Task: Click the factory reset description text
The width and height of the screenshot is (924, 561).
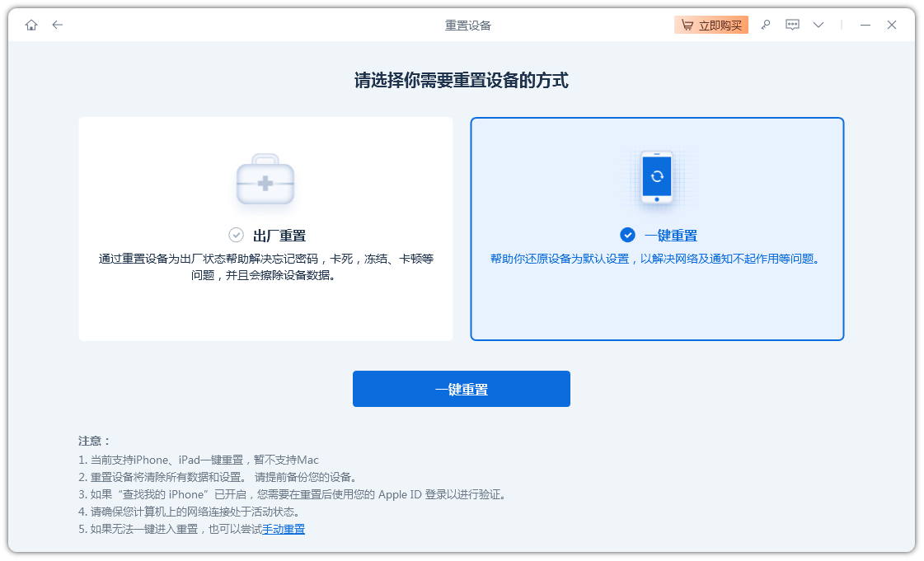Action: [x=265, y=267]
